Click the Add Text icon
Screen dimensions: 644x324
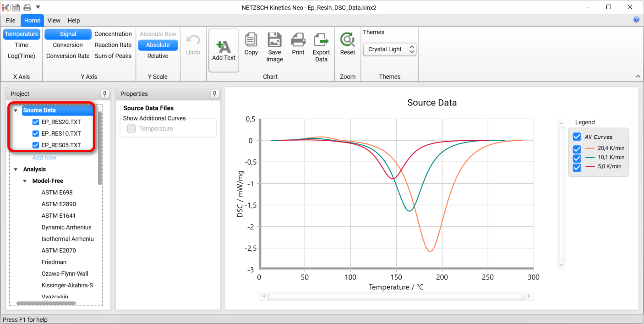pos(224,47)
